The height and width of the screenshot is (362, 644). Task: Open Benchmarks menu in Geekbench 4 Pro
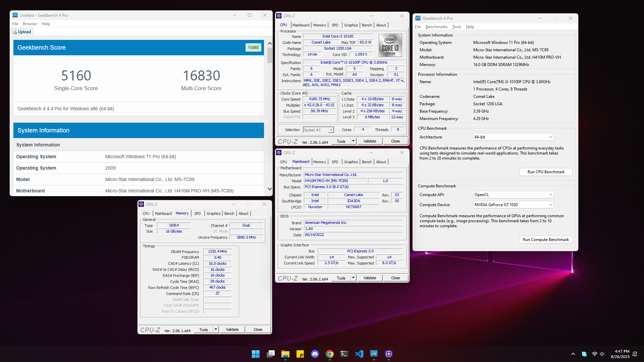click(436, 27)
